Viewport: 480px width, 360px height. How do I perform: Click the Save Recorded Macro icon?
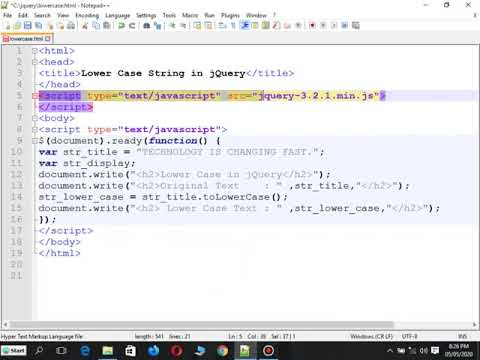point(356,26)
